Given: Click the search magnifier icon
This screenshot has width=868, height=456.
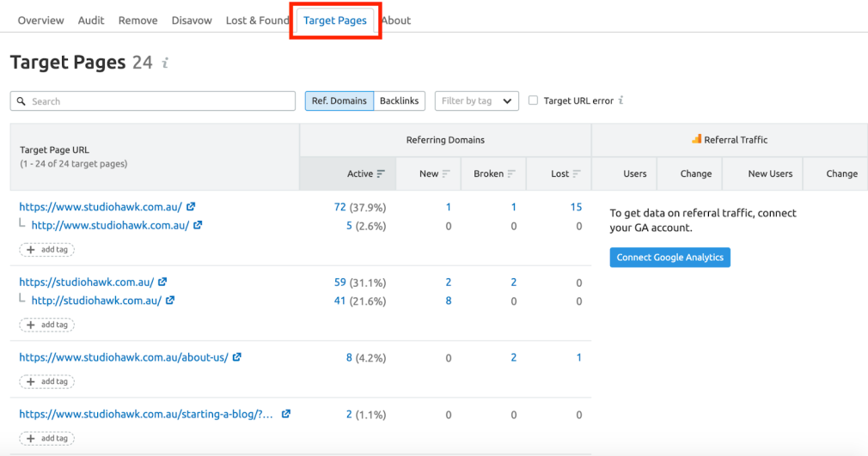Looking at the screenshot, I should (21, 101).
